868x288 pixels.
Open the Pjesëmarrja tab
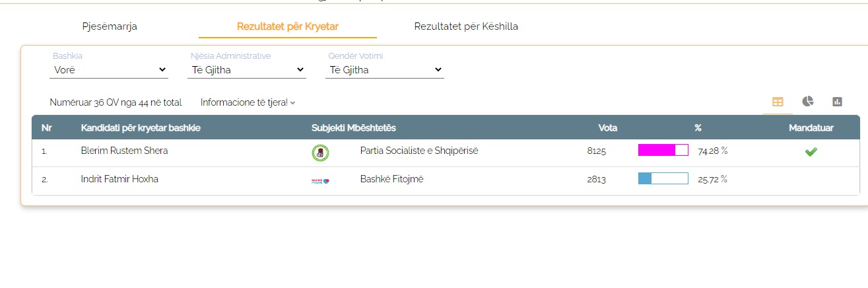click(x=110, y=26)
